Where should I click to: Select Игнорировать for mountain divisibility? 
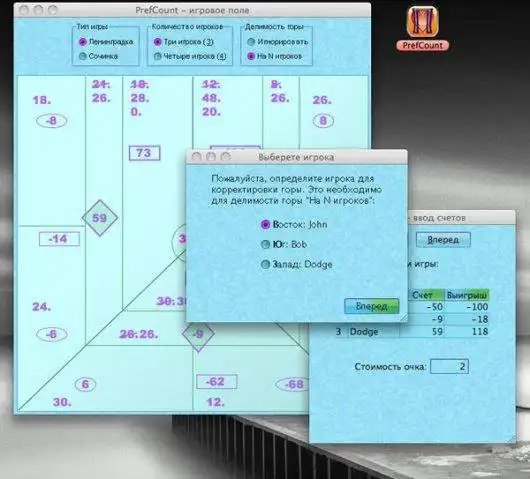tap(278, 42)
